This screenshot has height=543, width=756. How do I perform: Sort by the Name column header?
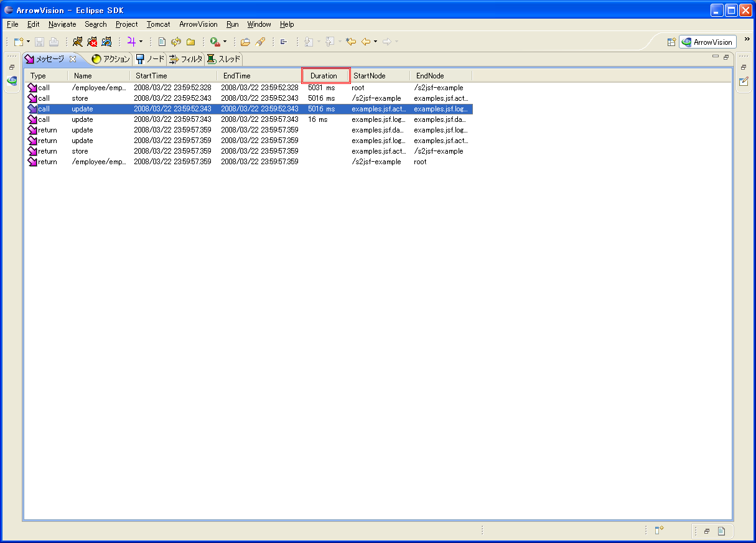(x=98, y=75)
